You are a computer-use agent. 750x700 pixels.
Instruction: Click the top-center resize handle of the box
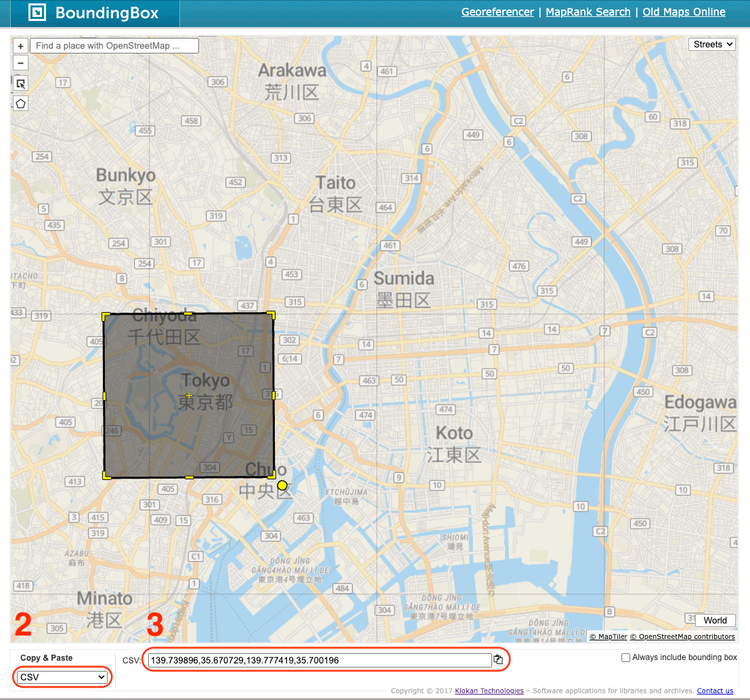[x=189, y=313]
